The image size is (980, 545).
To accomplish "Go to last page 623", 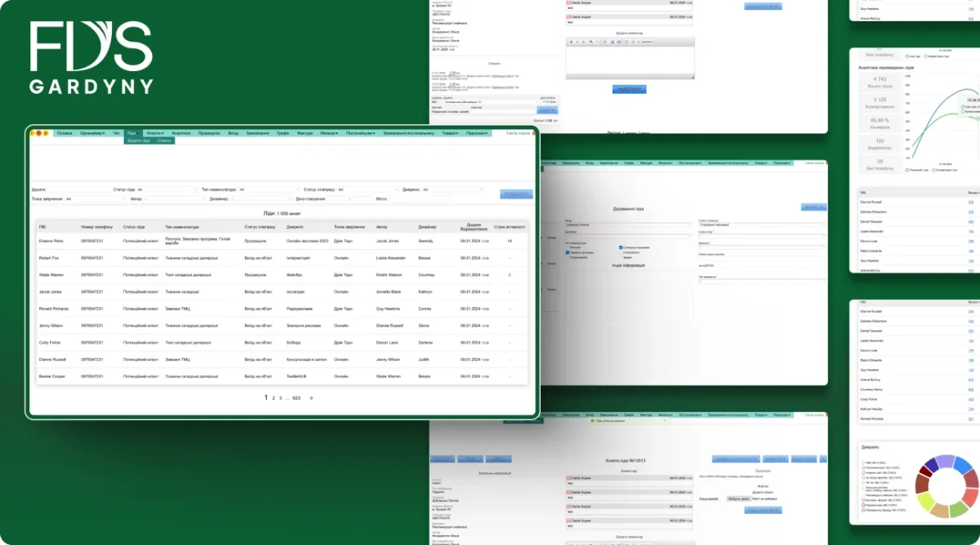I will tap(296, 398).
